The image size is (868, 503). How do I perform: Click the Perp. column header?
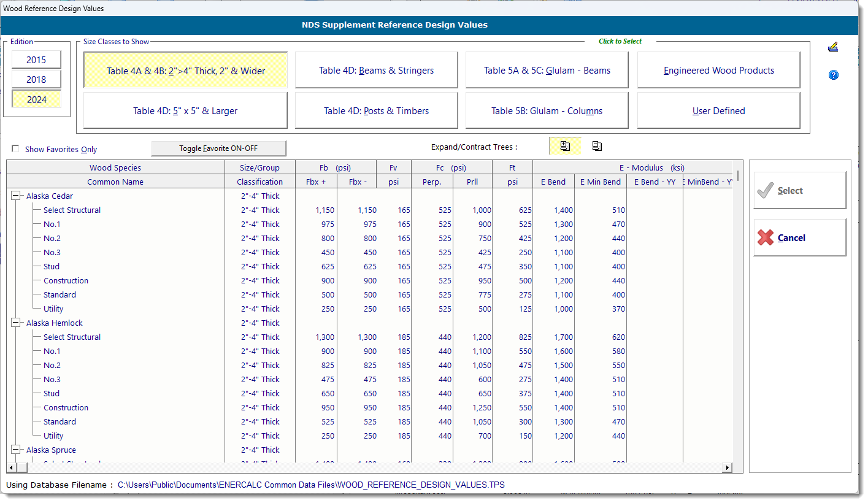pyautogui.click(x=432, y=182)
